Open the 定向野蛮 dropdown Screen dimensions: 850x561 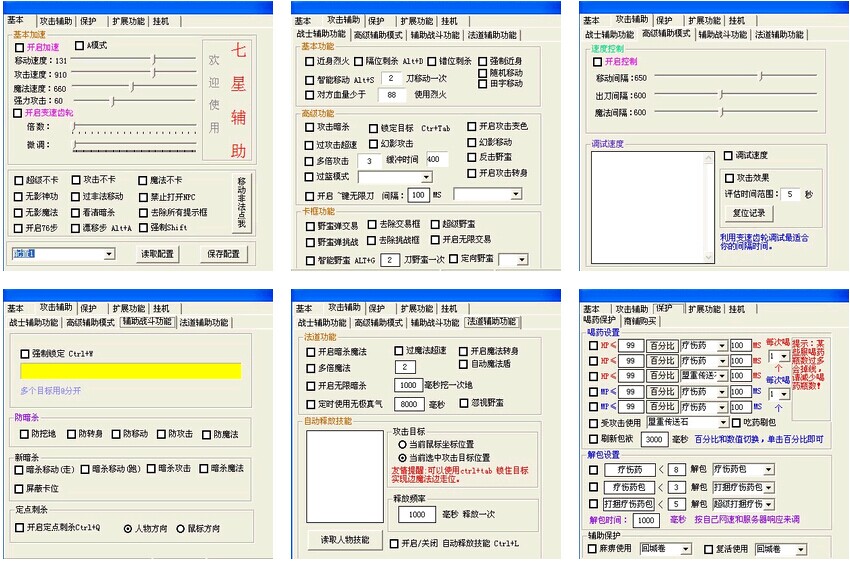pyautogui.click(x=521, y=260)
